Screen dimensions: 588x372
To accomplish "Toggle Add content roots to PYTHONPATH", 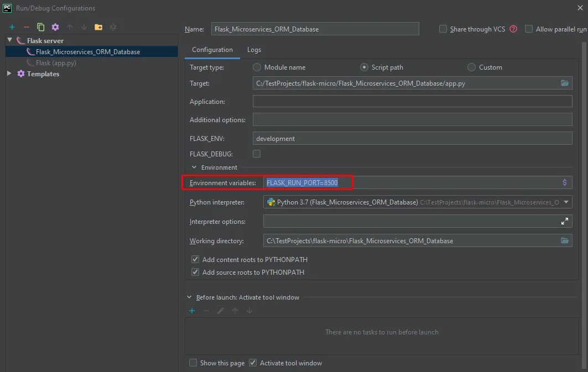I will [195, 259].
